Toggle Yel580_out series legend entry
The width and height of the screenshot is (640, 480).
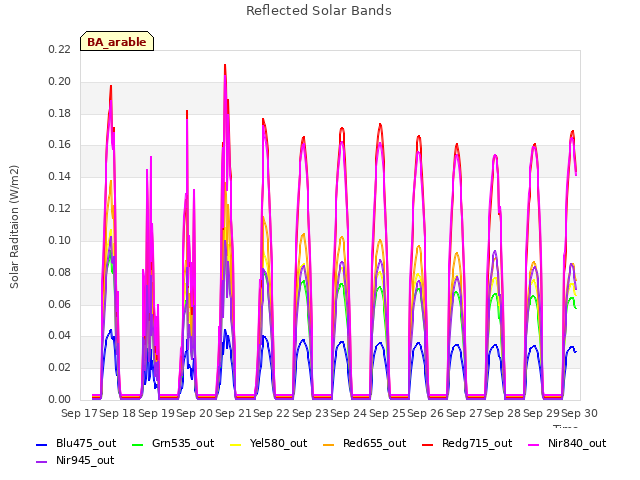[x=269, y=443]
